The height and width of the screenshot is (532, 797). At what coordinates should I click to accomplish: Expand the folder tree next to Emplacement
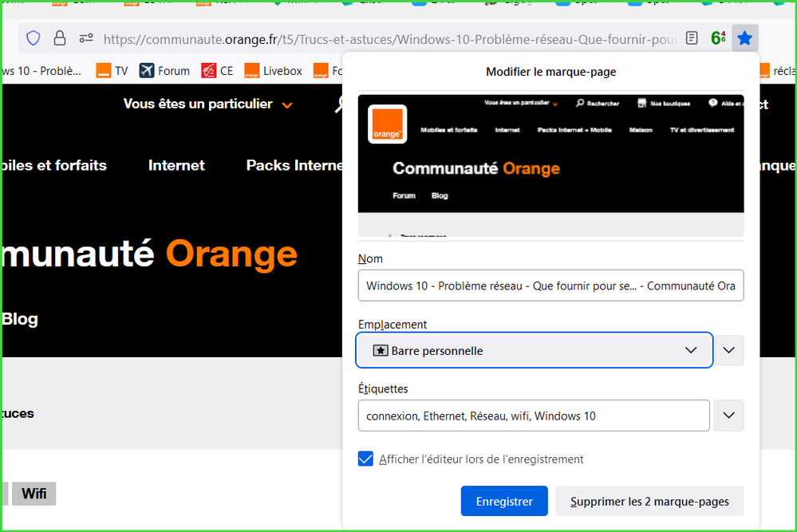pos(728,351)
